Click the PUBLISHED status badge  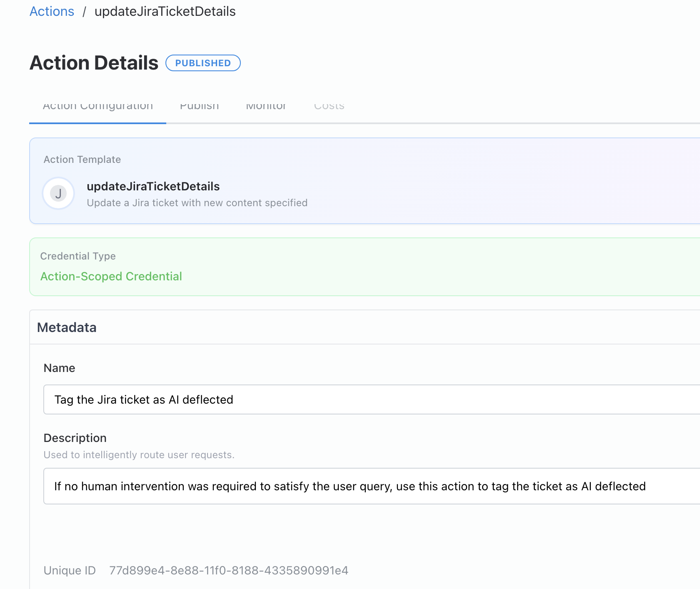point(203,63)
